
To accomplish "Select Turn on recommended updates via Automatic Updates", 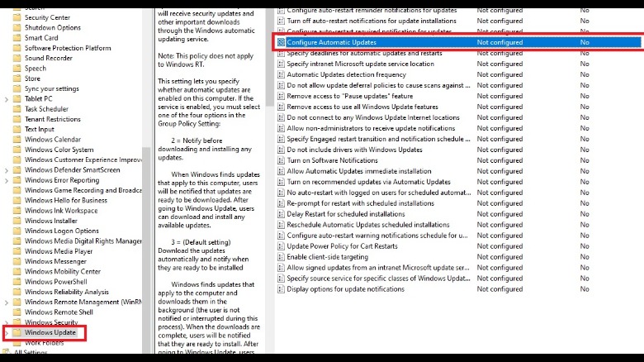I will (x=368, y=182).
